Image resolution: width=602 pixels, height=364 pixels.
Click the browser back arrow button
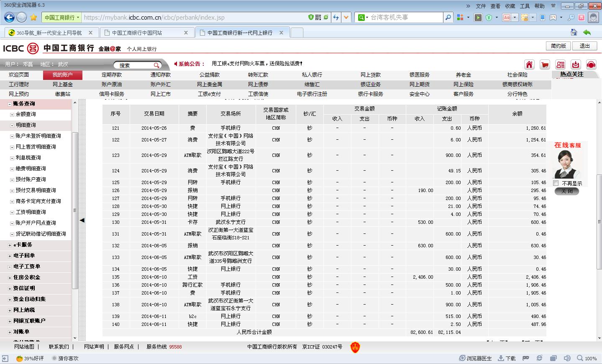[9, 17]
